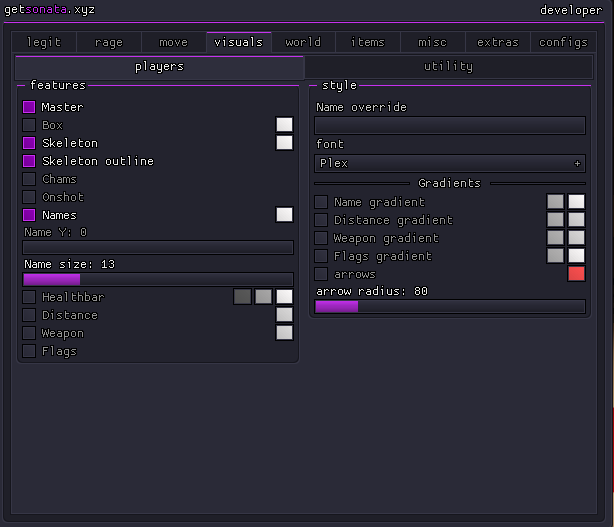Open the red arrows color swatch
The image size is (614, 527).
[x=576, y=274]
